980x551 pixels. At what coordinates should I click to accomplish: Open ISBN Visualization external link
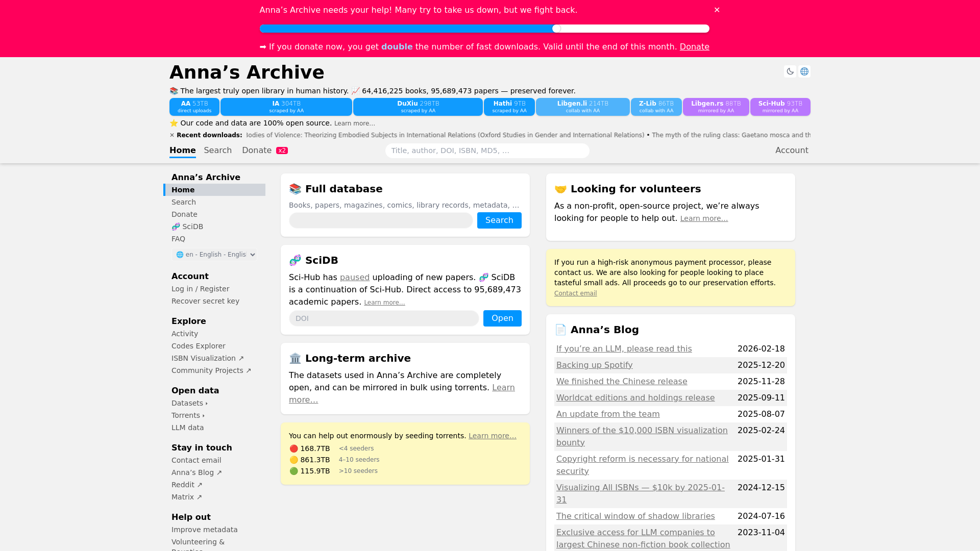(x=208, y=358)
